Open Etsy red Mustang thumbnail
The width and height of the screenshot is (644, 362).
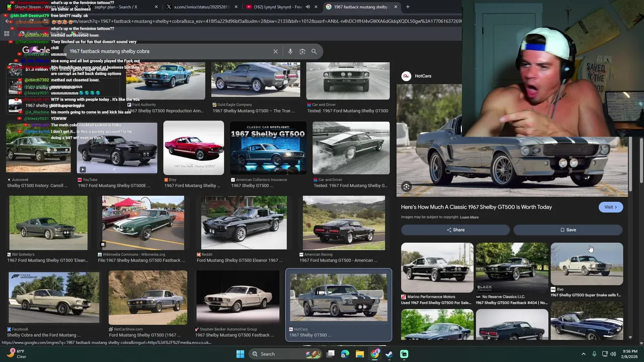pyautogui.click(x=194, y=148)
